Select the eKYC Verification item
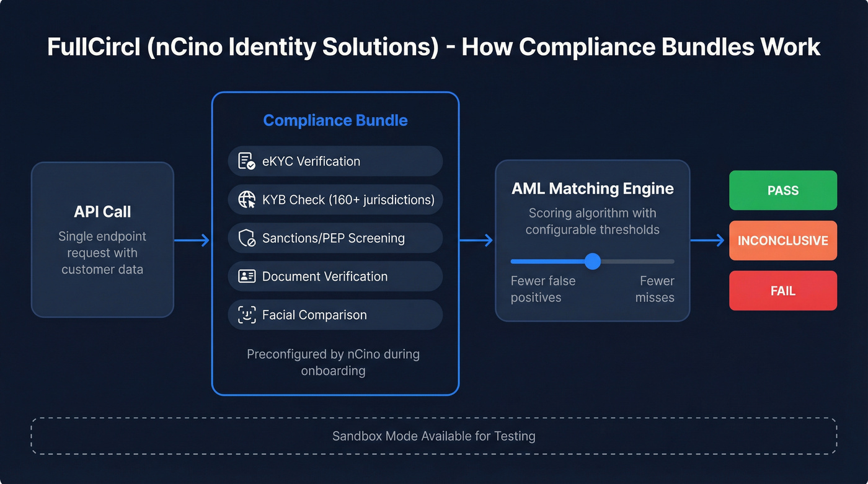This screenshot has width=868, height=484. 335,161
